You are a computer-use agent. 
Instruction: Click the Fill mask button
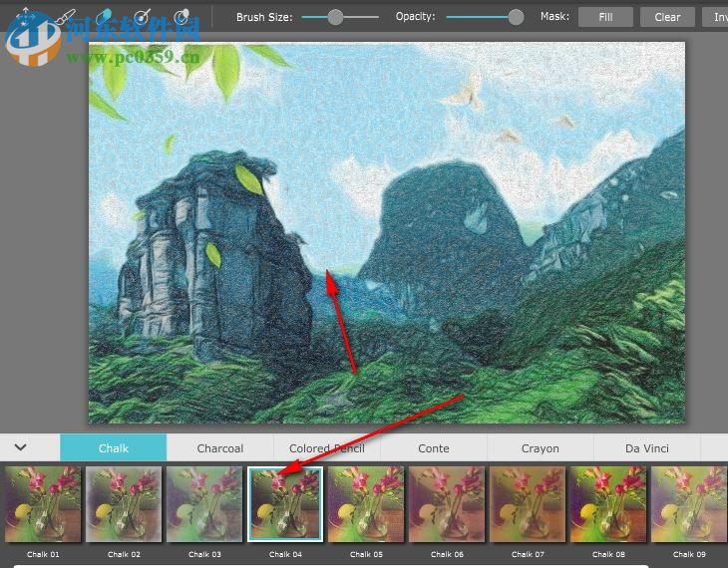pyautogui.click(x=605, y=17)
